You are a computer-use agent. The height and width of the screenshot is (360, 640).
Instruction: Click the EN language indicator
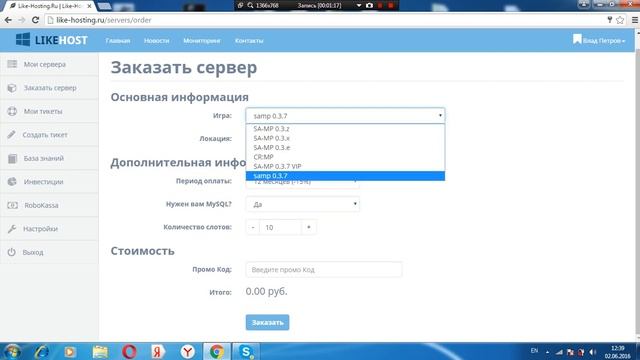(x=534, y=351)
